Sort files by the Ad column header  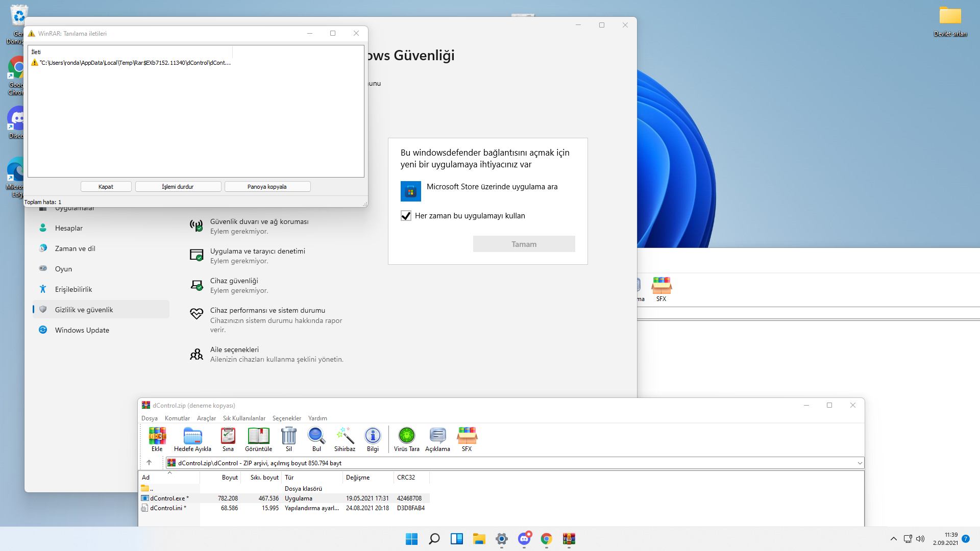click(146, 478)
